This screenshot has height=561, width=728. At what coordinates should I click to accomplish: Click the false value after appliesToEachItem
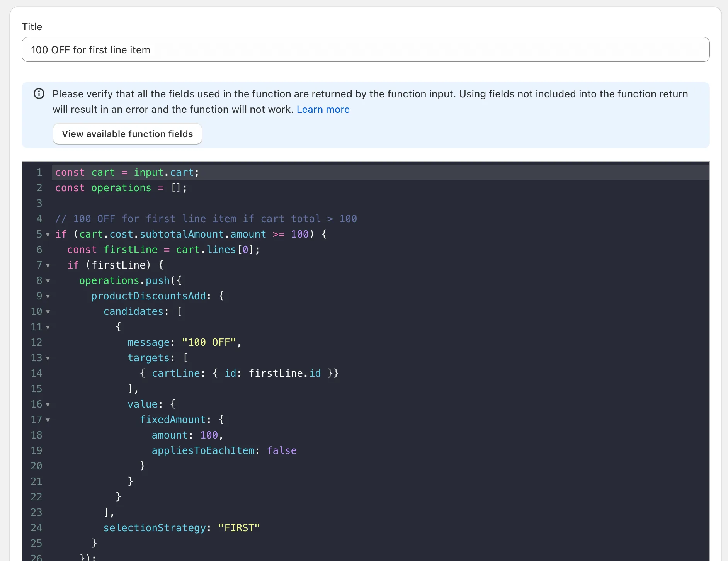click(x=282, y=450)
